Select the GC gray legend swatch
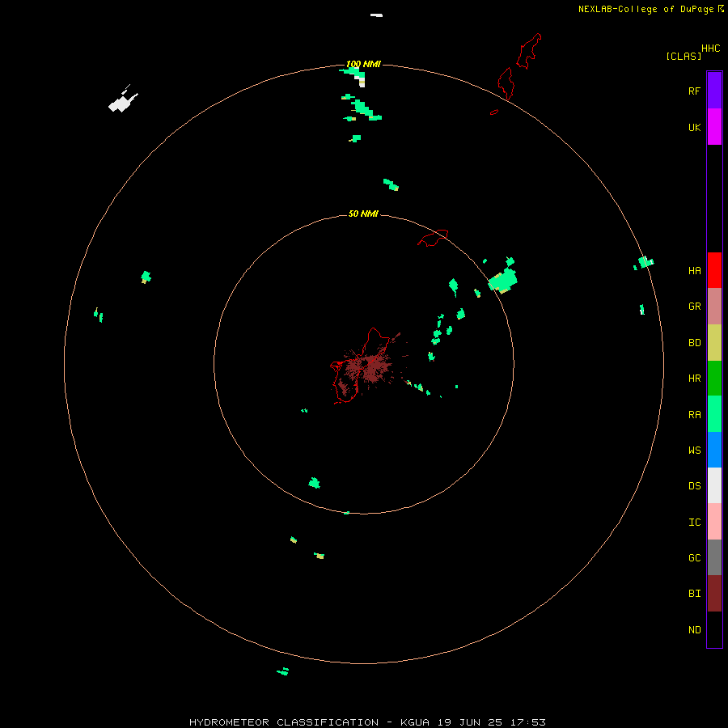The width and height of the screenshot is (728, 728). click(714, 557)
